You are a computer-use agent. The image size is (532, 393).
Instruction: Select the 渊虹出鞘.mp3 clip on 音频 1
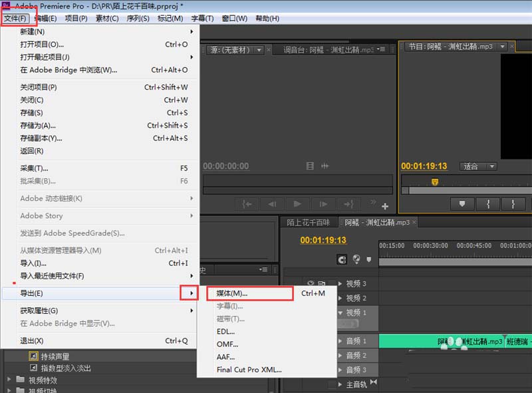point(465,340)
